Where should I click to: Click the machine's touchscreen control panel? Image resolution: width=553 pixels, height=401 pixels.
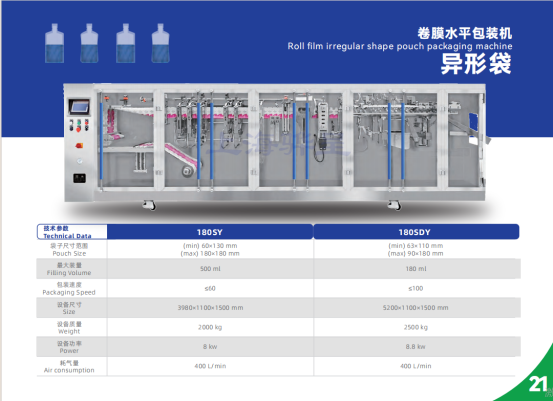pos(79,107)
